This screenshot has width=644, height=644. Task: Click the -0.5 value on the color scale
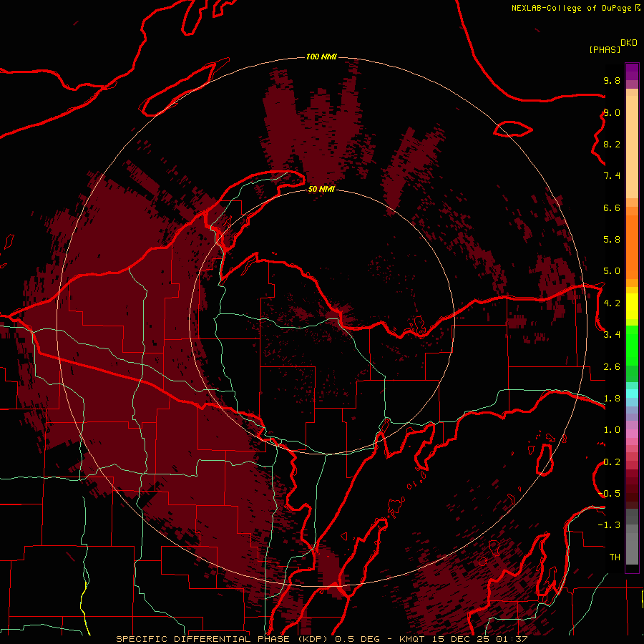[610, 494]
